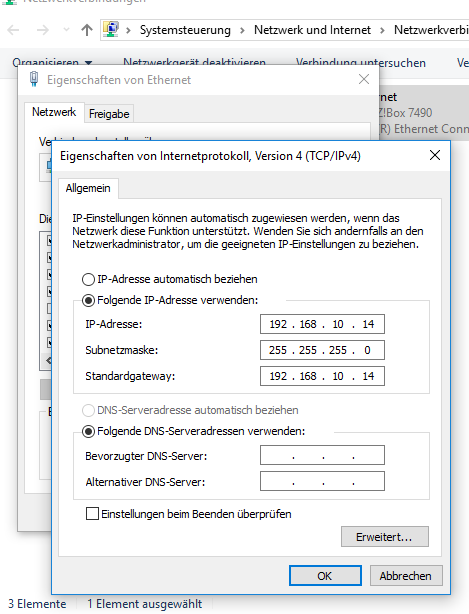The height and width of the screenshot is (614, 469).
Task: Open the Erweitert... advanced settings
Action: [385, 536]
